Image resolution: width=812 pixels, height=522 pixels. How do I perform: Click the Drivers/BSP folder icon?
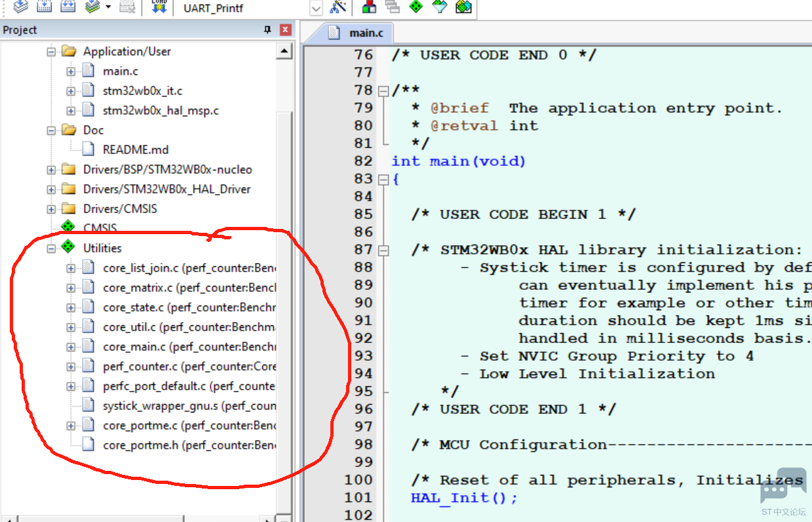pyautogui.click(x=69, y=169)
